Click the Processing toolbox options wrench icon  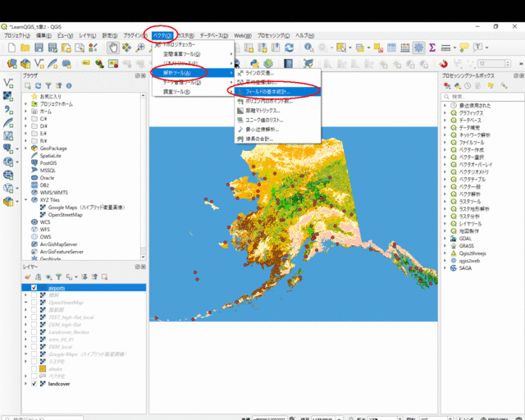504,86
